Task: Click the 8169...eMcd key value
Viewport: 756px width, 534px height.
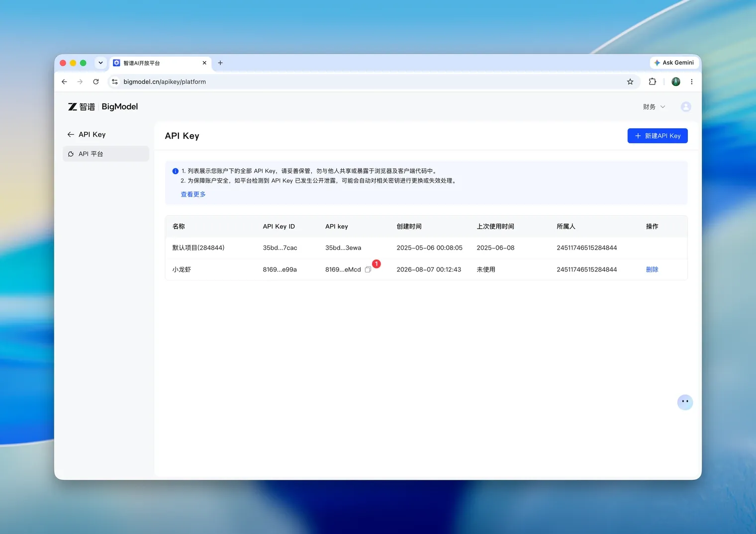Action: pos(343,269)
